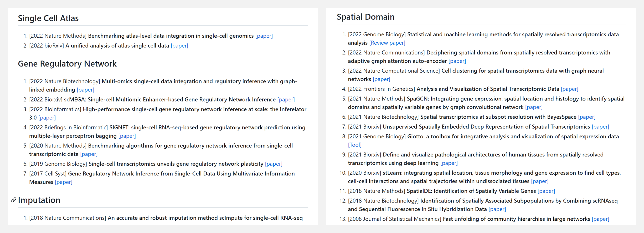Viewport: 644px width, 233px height.
Task: Click '[2018 Nature Communications]' label under Imputation
Action: pos(68,218)
